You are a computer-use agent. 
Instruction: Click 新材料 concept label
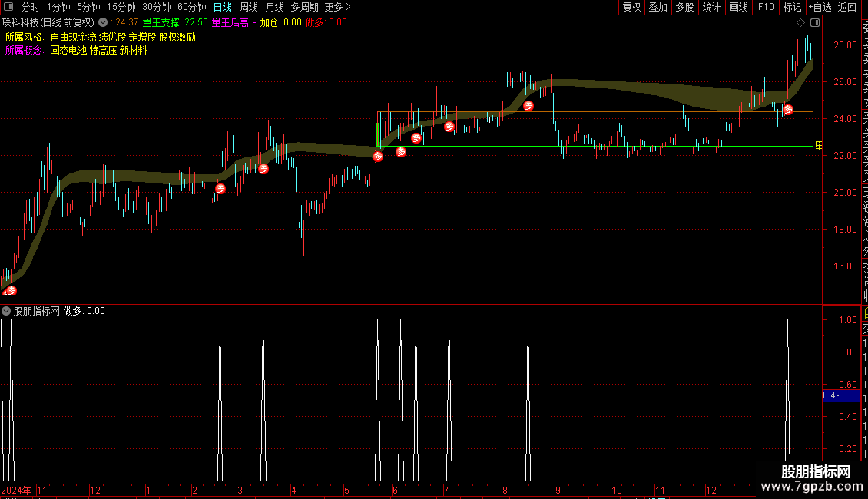(134, 50)
